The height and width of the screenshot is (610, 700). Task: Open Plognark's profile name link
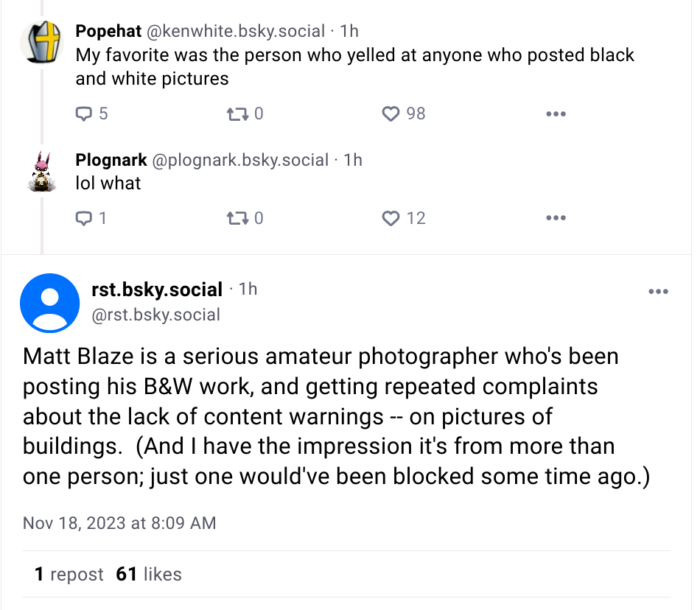click(111, 160)
